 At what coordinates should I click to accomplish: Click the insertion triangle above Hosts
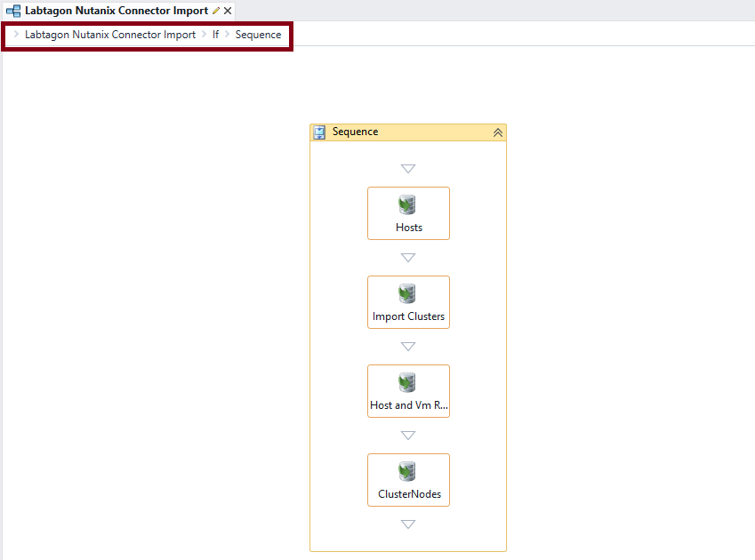click(x=408, y=169)
